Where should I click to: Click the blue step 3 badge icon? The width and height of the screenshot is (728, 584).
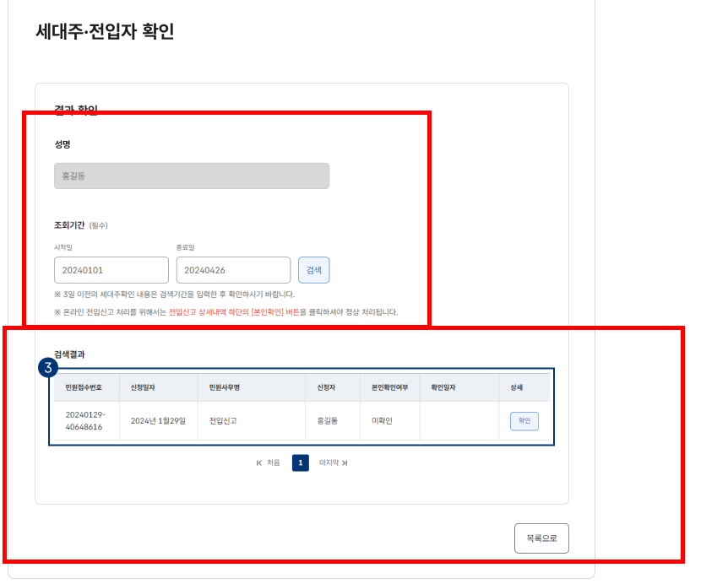point(50,369)
